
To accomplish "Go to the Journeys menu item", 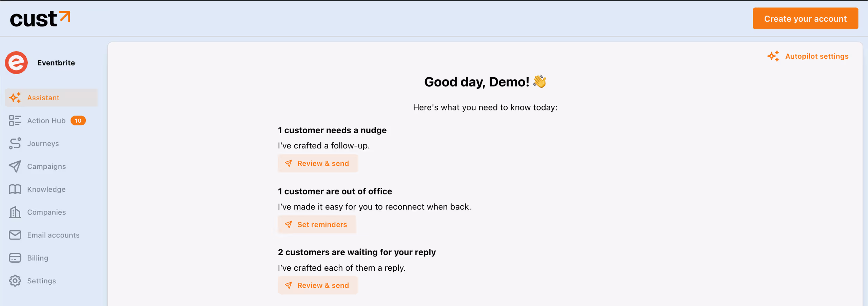I will point(43,144).
